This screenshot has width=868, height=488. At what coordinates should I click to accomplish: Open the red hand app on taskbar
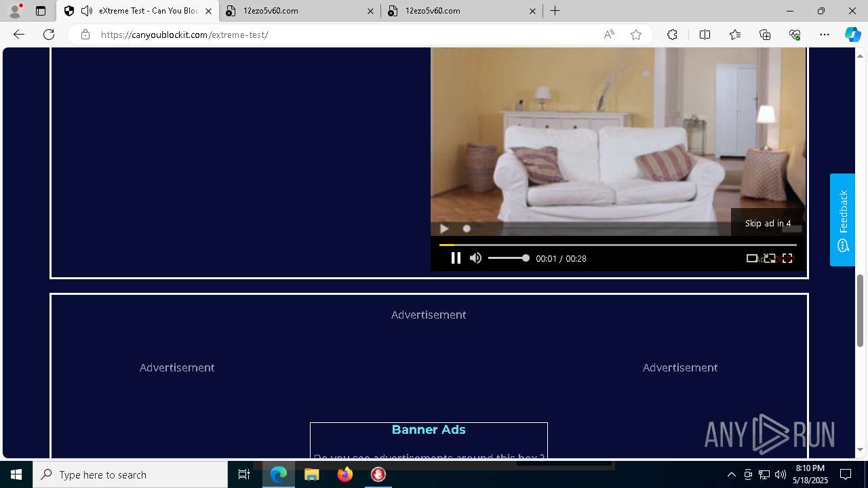tap(378, 474)
